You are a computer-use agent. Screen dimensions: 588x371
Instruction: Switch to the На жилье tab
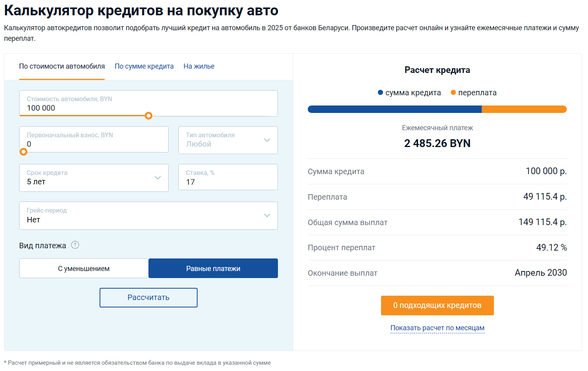click(x=199, y=66)
